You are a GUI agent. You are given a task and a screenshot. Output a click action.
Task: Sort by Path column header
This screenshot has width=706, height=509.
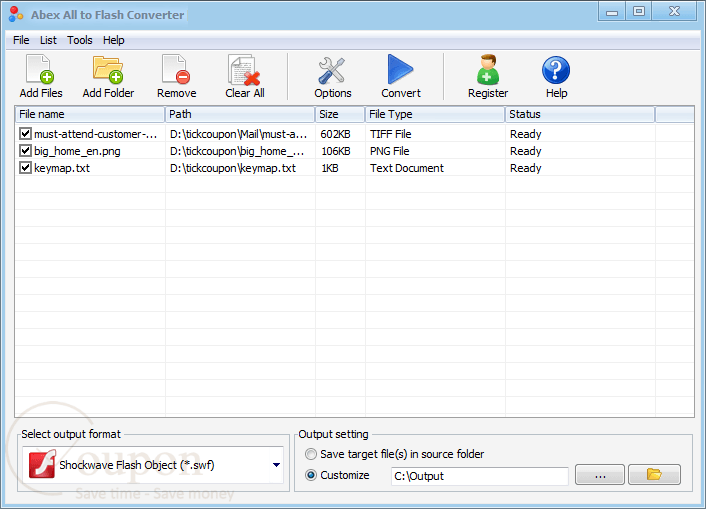240,114
